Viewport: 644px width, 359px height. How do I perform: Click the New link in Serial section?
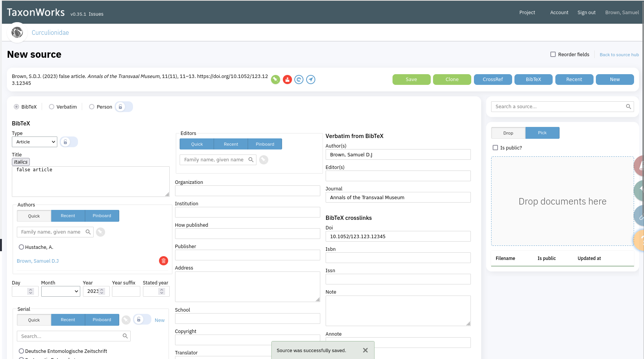point(160,320)
